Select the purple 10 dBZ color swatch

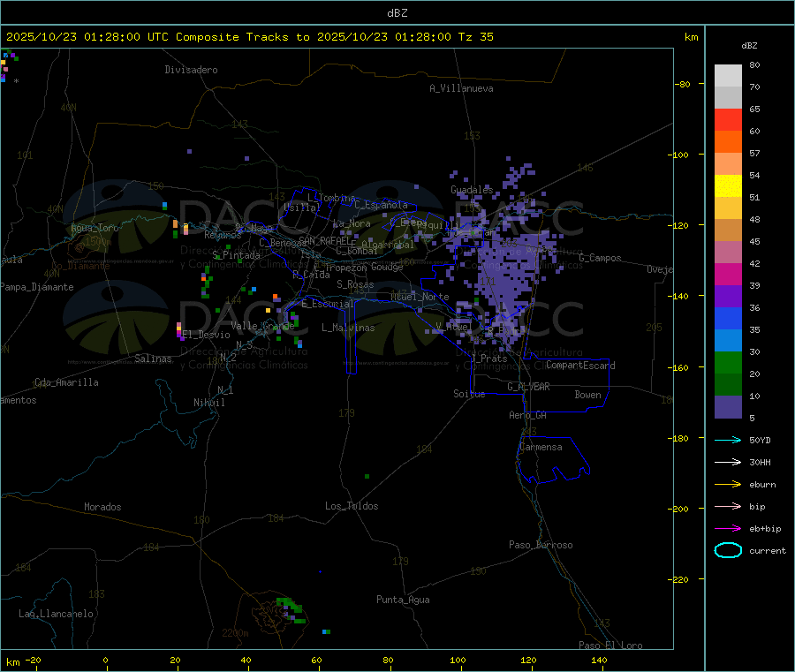click(x=728, y=407)
